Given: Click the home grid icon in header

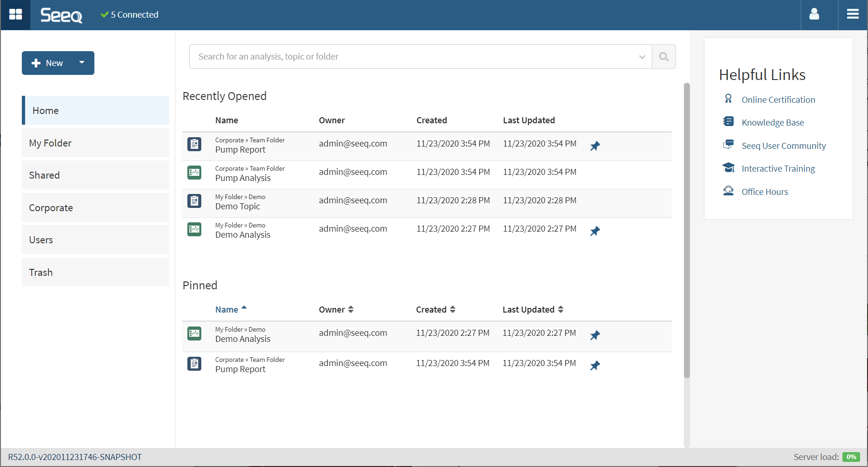Looking at the screenshot, I should click(x=15, y=14).
